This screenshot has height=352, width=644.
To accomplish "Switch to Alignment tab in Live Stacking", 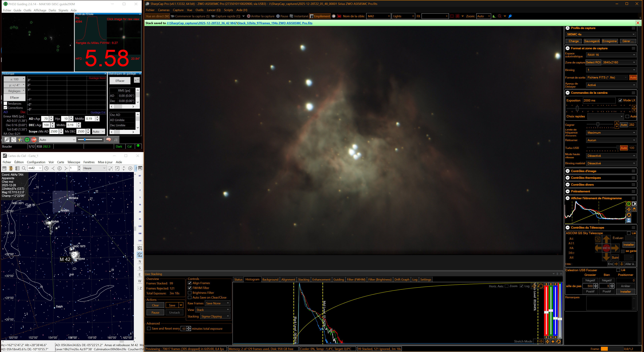I will point(288,280).
